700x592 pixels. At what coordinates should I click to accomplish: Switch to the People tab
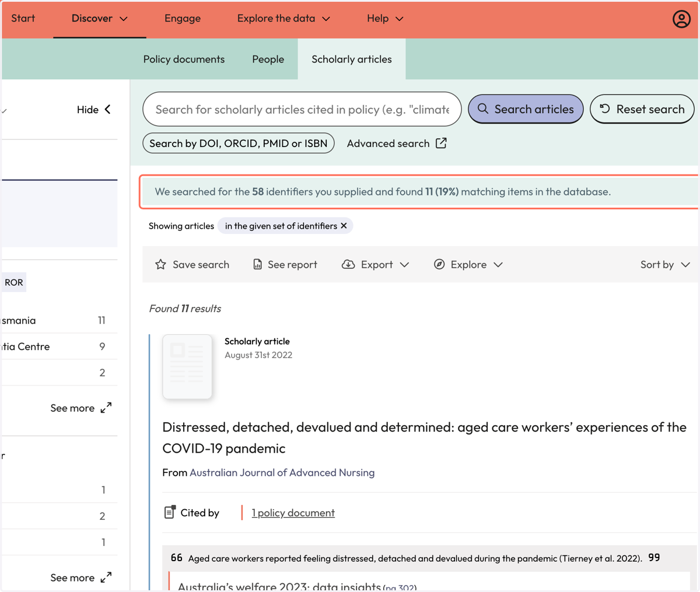(268, 59)
